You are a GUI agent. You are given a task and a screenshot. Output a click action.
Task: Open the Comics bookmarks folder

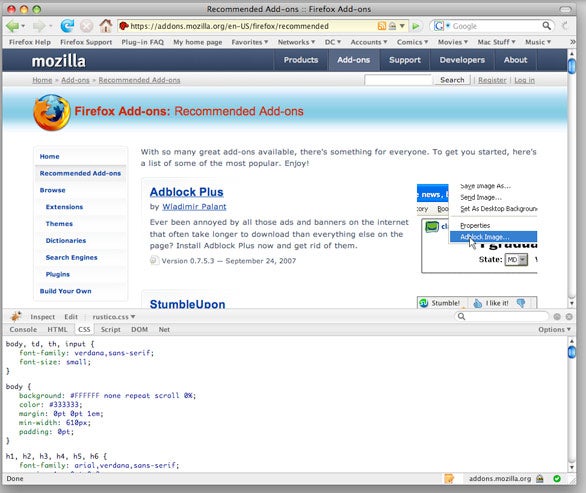[413, 42]
